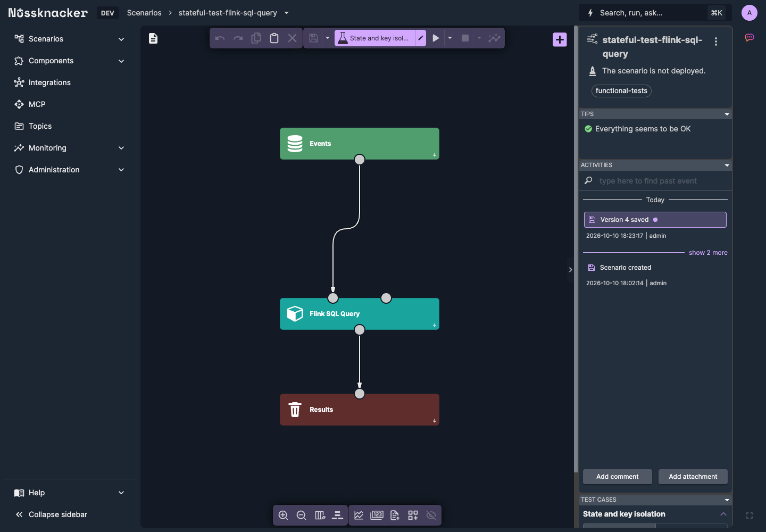The image size is (766, 532).
Task: Select the 'Version 4 saved' activity entry
Action: point(655,220)
